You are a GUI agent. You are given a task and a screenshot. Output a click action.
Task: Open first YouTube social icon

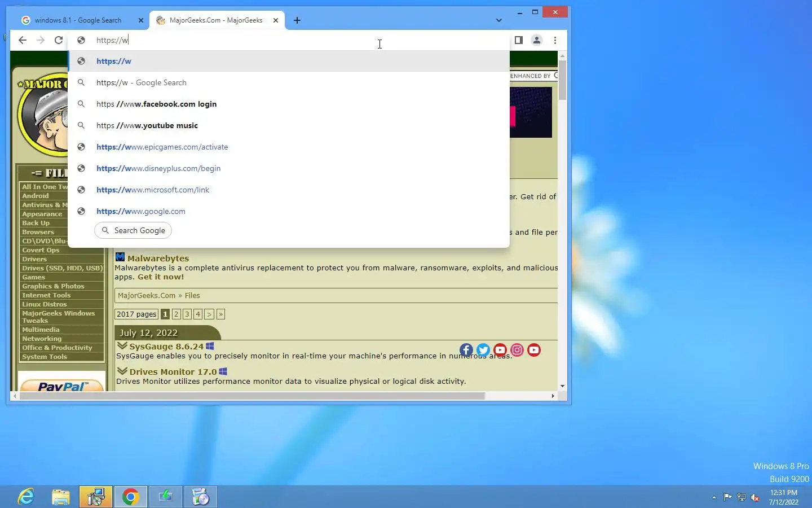coord(500,350)
